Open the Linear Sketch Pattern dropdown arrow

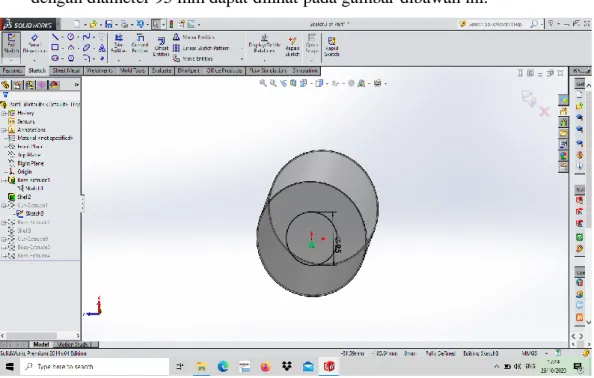click(x=242, y=48)
